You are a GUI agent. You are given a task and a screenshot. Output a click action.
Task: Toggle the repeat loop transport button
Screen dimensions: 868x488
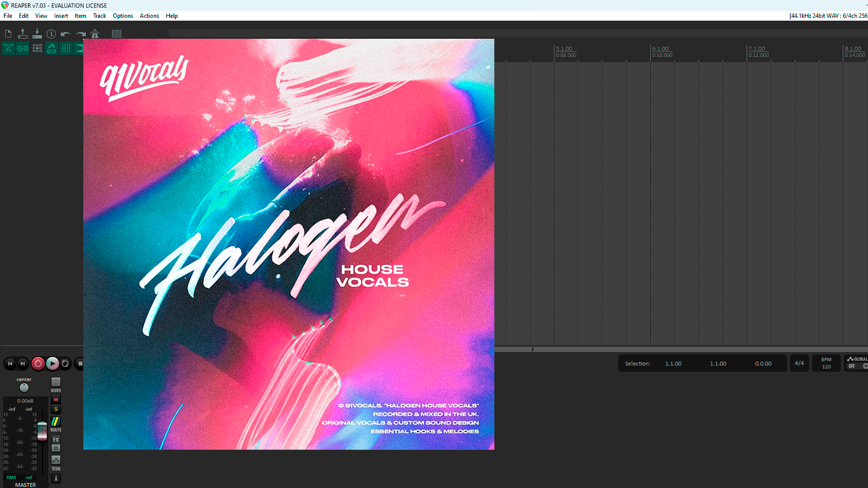[65, 363]
